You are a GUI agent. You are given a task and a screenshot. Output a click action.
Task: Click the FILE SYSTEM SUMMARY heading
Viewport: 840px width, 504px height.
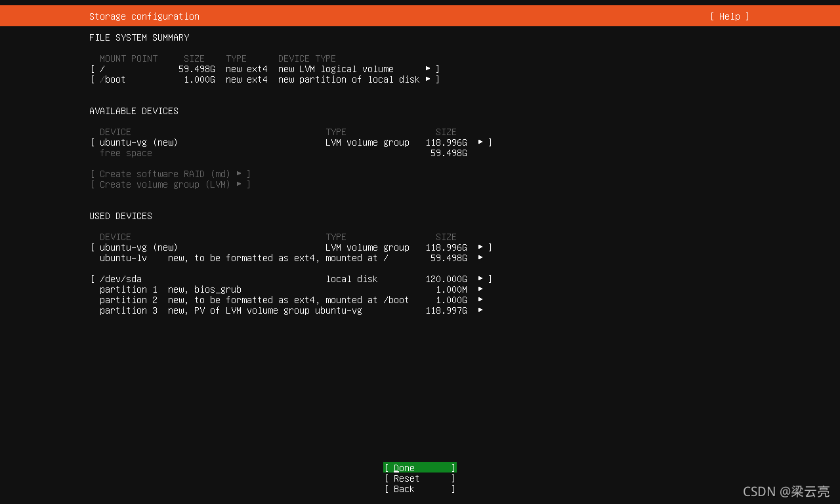[139, 37]
